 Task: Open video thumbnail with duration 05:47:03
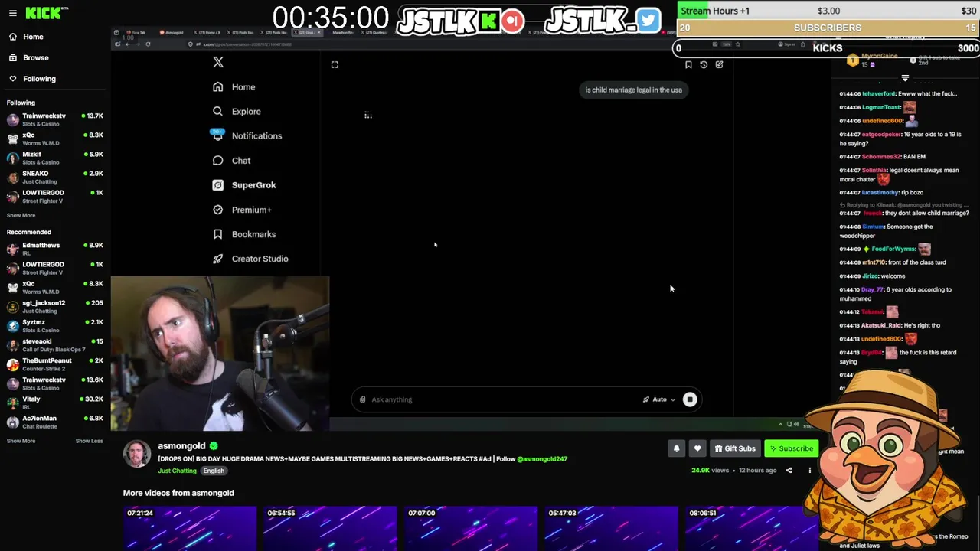click(611, 528)
